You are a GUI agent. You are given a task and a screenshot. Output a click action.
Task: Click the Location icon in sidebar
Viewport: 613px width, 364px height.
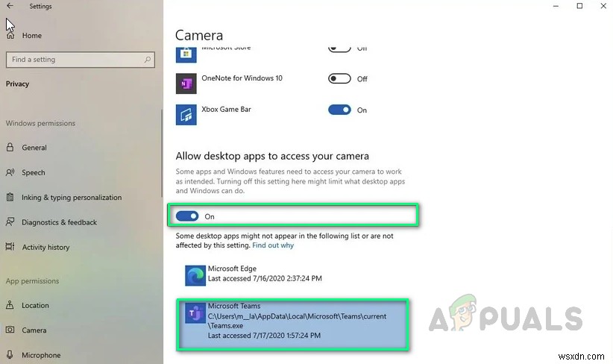(x=10, y=305)
